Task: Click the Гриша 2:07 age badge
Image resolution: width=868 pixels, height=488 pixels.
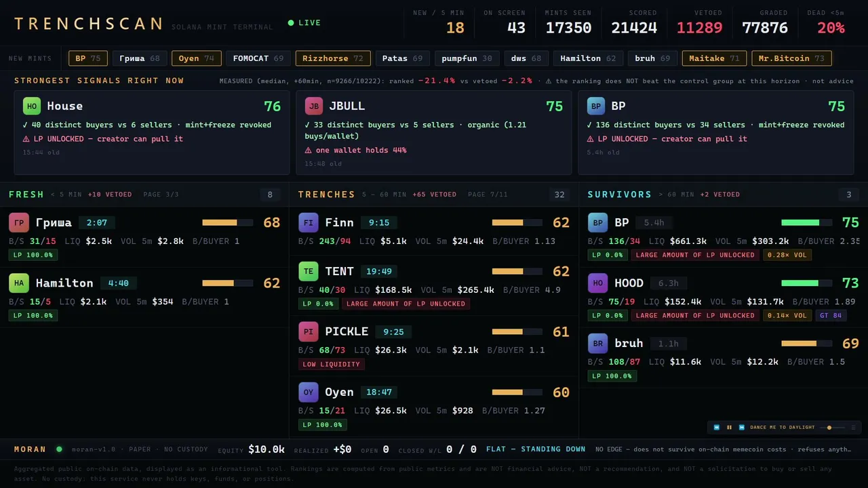Action: [97, 222]
